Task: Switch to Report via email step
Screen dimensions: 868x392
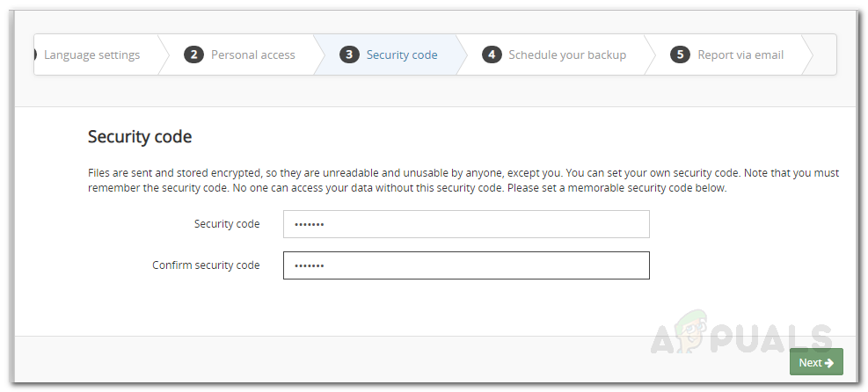Action: coord(740,54)
